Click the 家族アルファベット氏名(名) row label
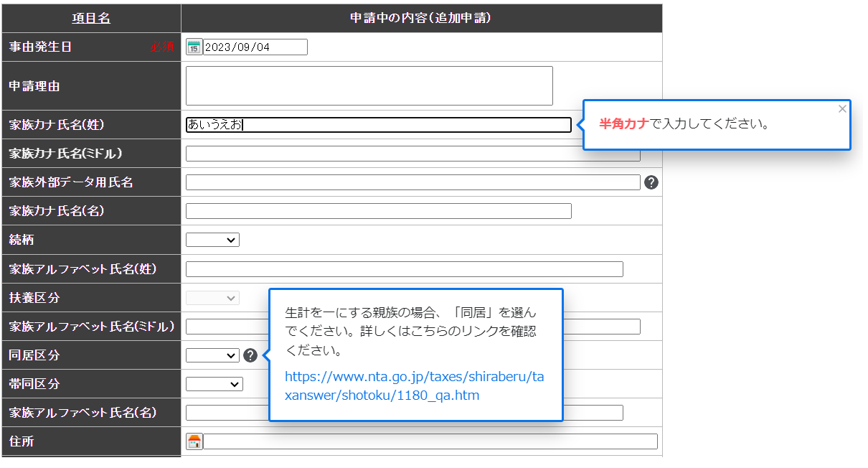 click(82, 413)
